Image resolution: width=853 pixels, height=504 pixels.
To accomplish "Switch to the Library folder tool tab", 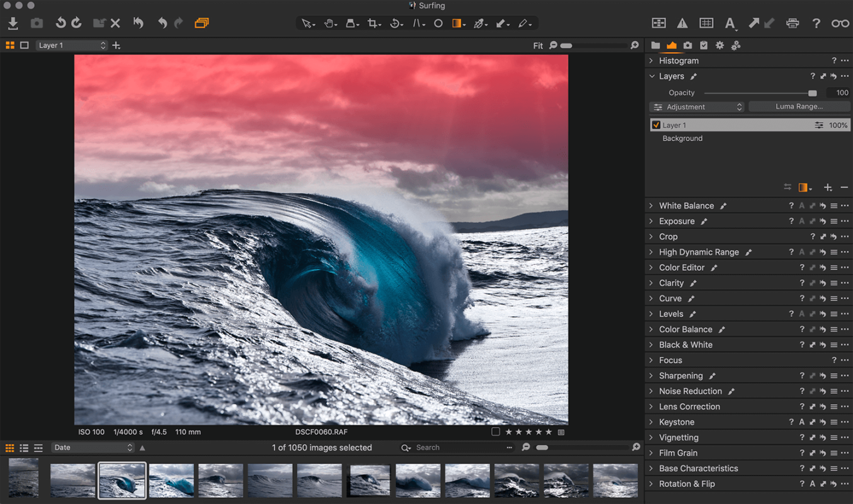I will [656, 45].
